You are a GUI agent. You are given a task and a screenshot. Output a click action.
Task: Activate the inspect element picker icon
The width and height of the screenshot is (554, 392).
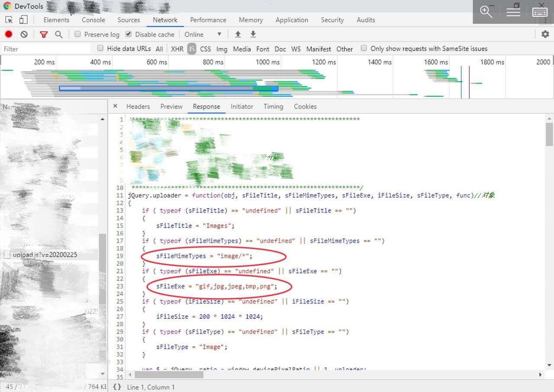9,20
